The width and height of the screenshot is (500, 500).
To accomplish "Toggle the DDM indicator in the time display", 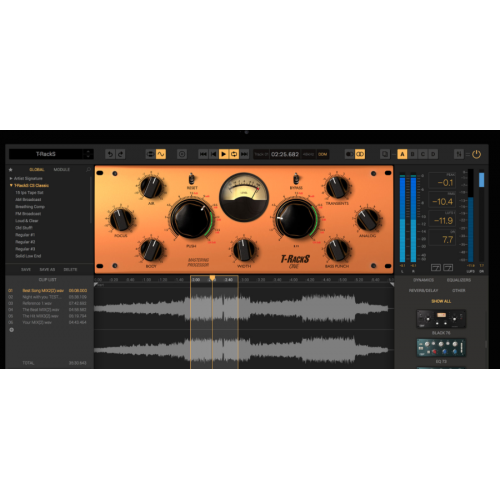I will pyautogui.click(x=322, y=154).
